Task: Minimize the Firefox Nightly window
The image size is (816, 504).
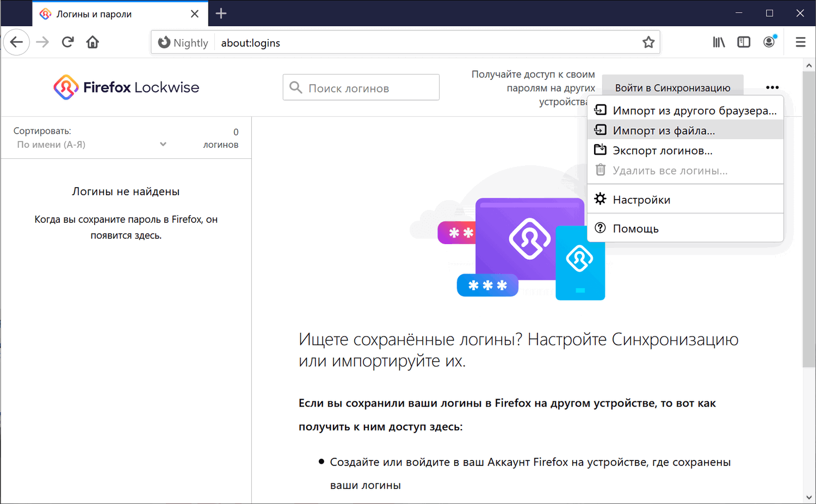Action: click(x=739, y=13)
